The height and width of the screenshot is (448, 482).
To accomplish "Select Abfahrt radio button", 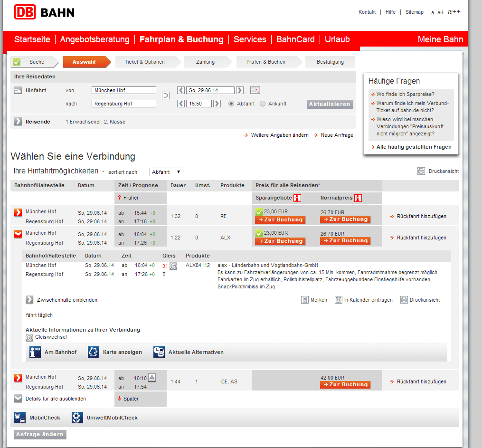I will click(x=231, y=104).
